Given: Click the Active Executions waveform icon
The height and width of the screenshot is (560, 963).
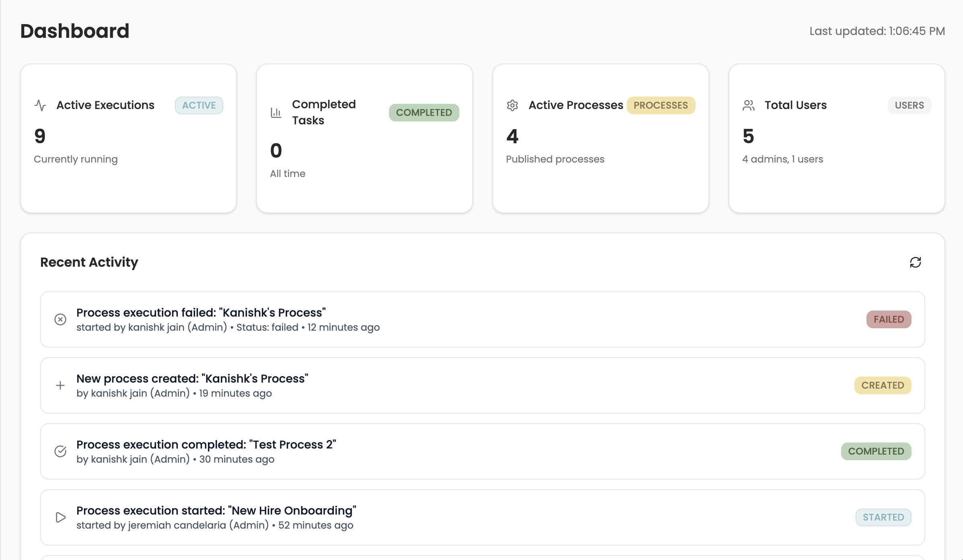Looking at the screenshot, I should coord(40,105).
